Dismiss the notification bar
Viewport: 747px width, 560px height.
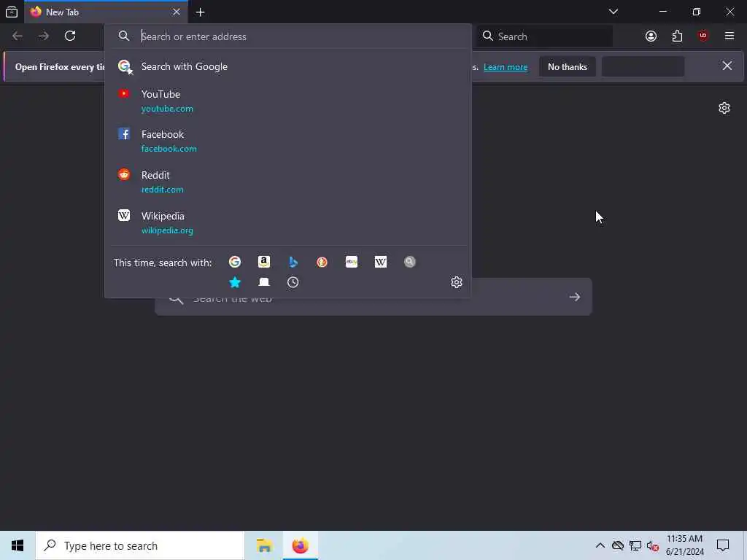[727, 66]
